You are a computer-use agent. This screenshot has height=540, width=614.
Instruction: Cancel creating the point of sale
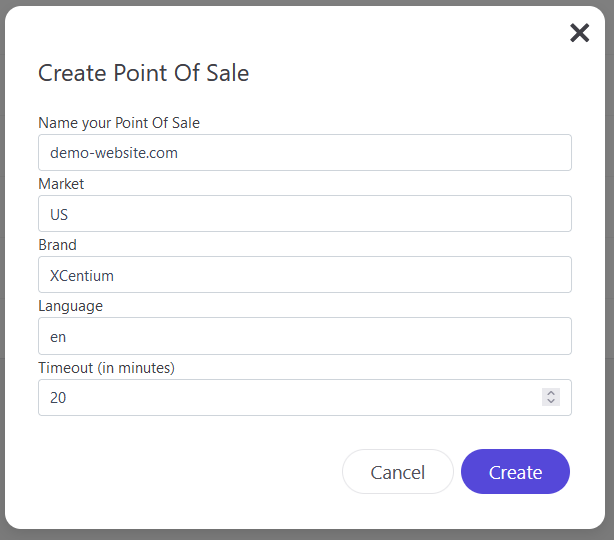[x=398, y=471]
